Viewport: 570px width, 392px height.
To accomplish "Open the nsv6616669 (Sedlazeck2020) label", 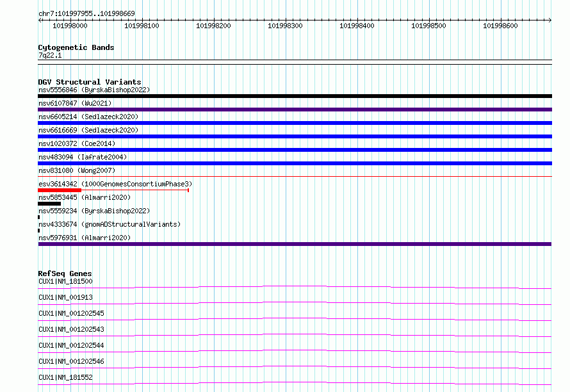I will coord(88,130).
